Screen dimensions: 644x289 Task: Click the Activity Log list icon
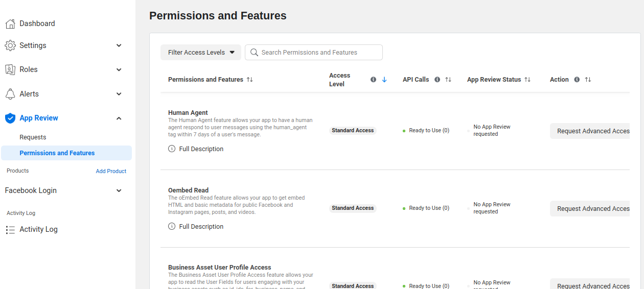[10, 230]
